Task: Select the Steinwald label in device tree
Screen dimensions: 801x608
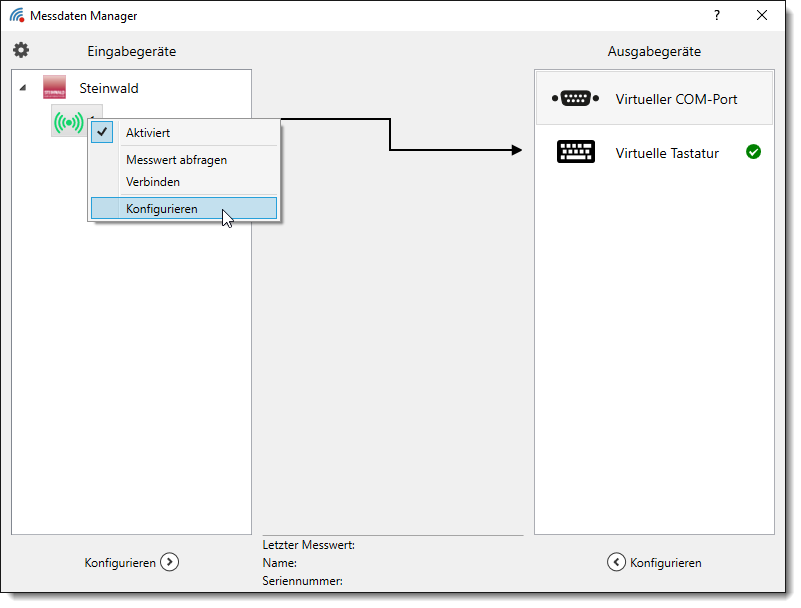Action: (x=109, y=88)
